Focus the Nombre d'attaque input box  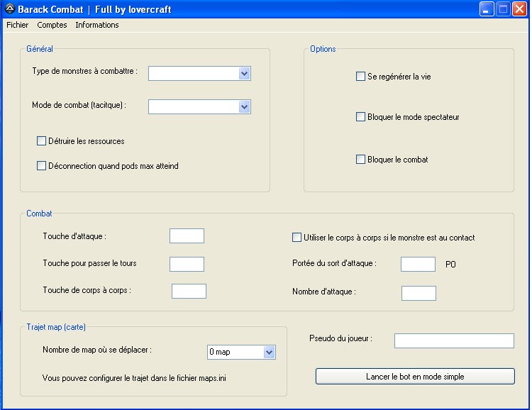419,293
